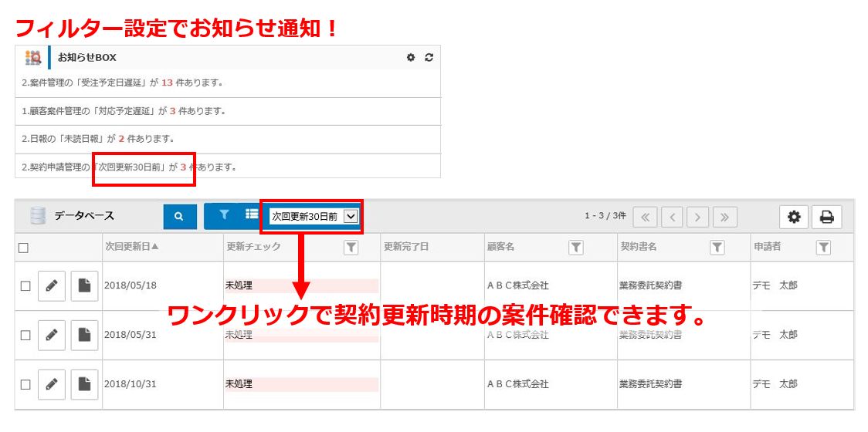Click the print button
Viewport: 868px width, 432px height.
click(826, 217)
